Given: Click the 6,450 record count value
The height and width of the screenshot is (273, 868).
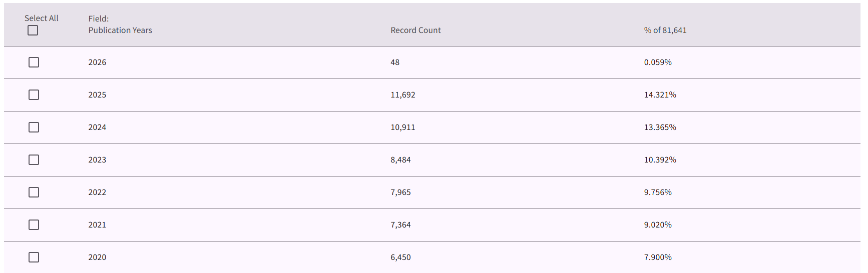Looking at the screenshot, I should point(400,257).
